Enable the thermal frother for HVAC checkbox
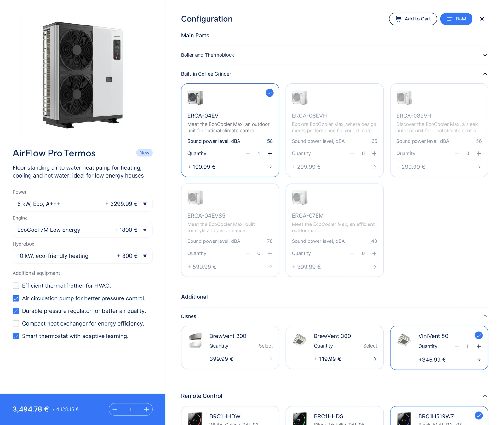The height and width of the screenshot is (425, 504). tap(16, 286)
